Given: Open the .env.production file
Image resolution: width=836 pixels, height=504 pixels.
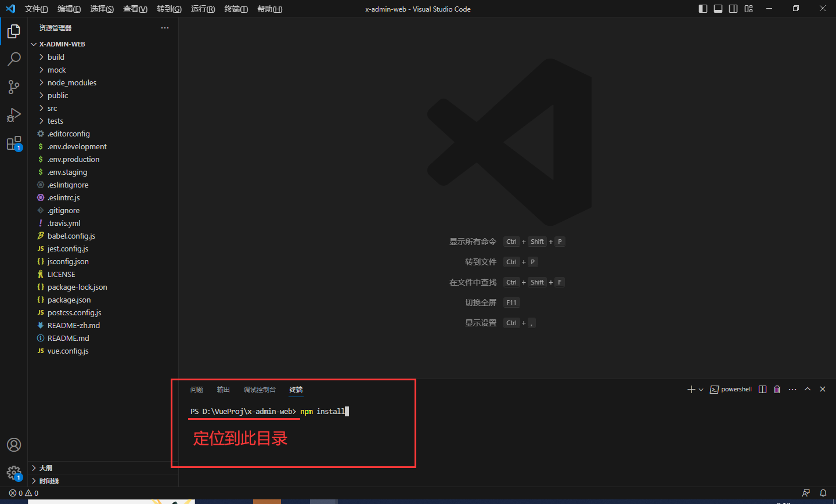Looking at the screenshot, I should coord(103,159).
